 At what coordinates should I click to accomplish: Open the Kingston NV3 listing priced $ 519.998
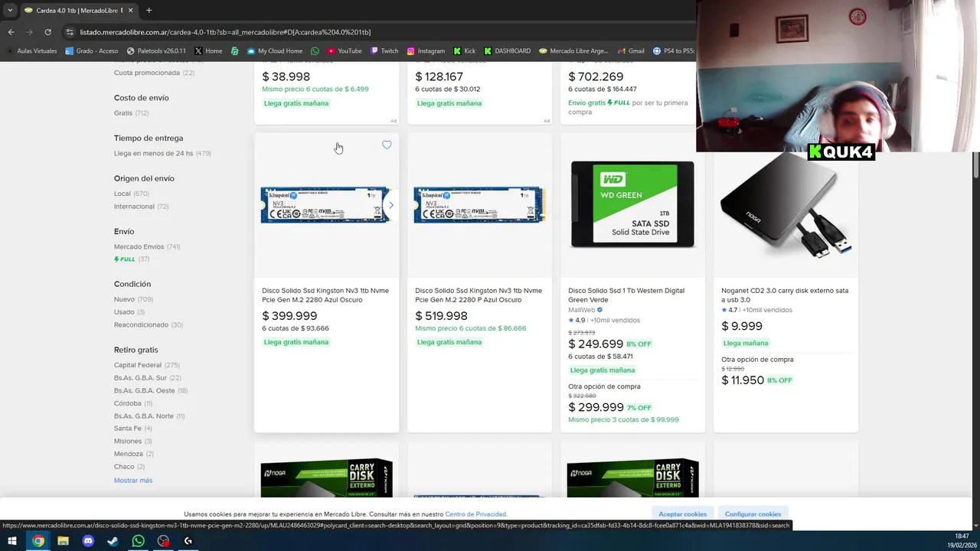[479, 295]
